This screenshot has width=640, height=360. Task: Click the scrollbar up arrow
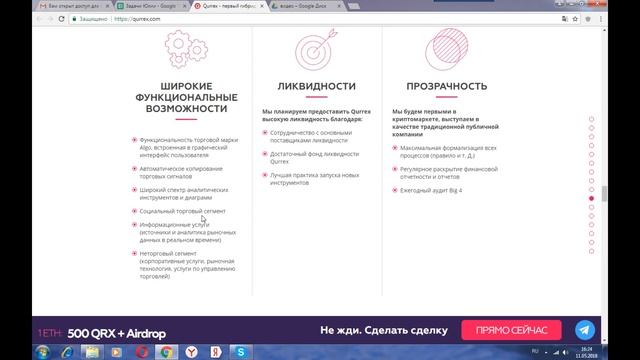pyautogui.click(x=604, y=30)
